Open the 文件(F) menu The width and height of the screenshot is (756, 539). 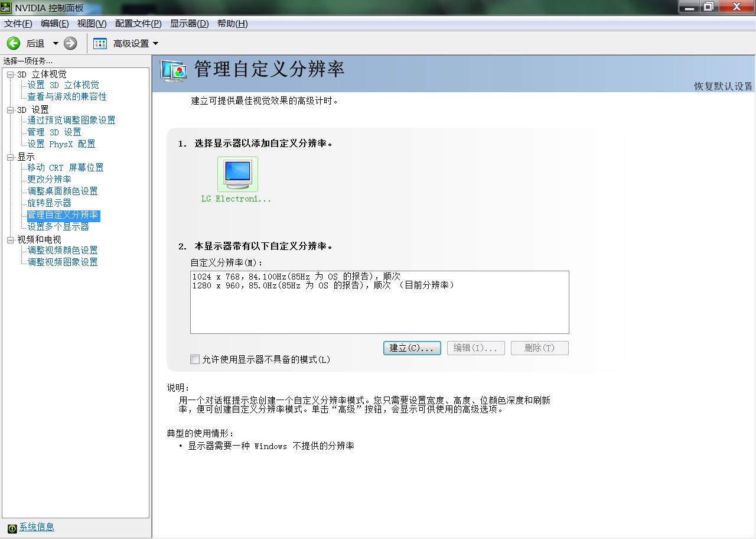[18, 24]
